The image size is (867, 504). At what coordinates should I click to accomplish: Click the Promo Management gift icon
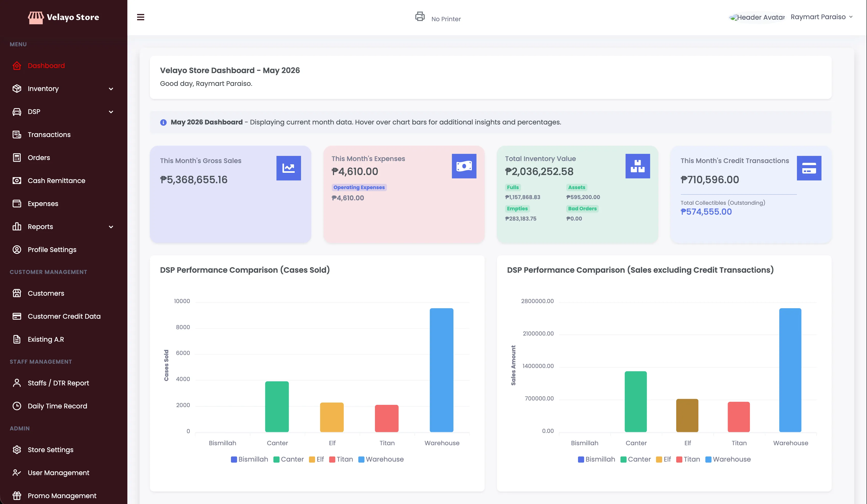[x=17, y=496]
